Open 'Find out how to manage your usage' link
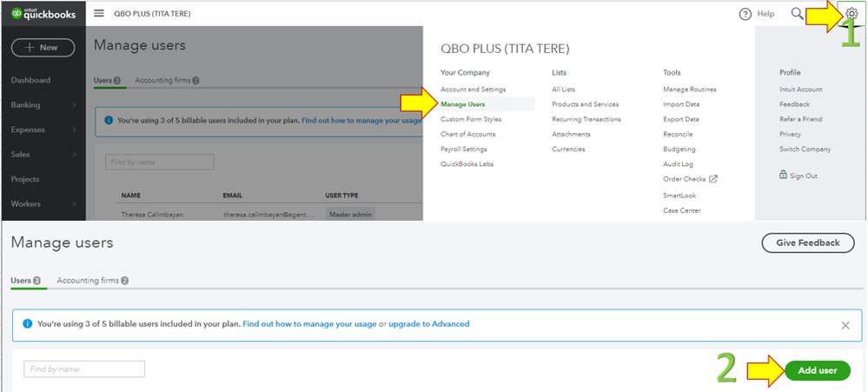Viewport: 868px width, 392px height. coord(309,324)
